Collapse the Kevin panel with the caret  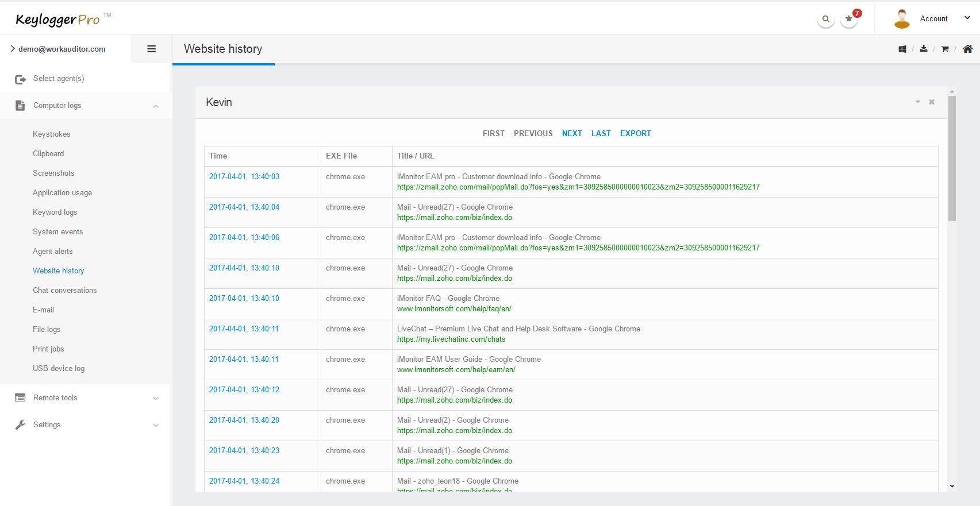click(918, 102)
